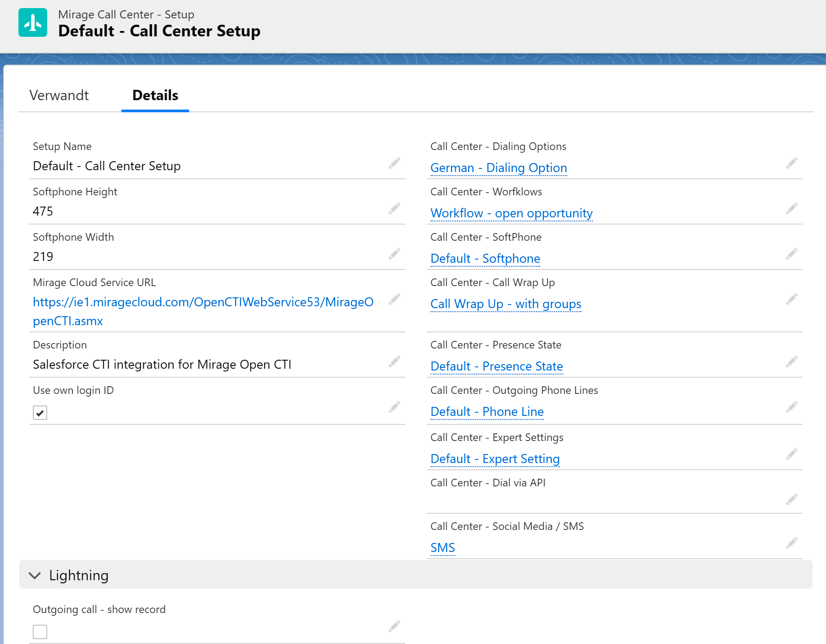The height and width of the screenshot is (644, 826).
Task: Edit Call Center Worfklows pencil icon
Action: [x=792, y=208]
